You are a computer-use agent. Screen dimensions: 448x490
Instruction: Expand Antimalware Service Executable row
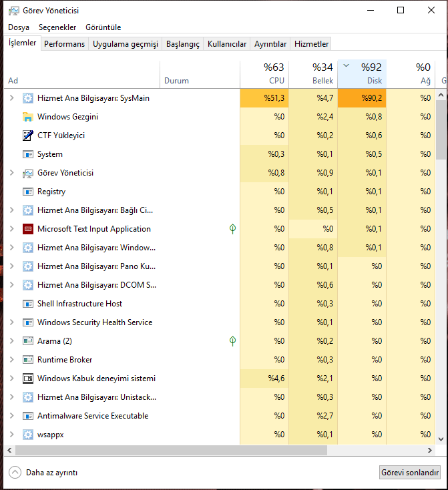pyautogui.click(x=12, y=416)
